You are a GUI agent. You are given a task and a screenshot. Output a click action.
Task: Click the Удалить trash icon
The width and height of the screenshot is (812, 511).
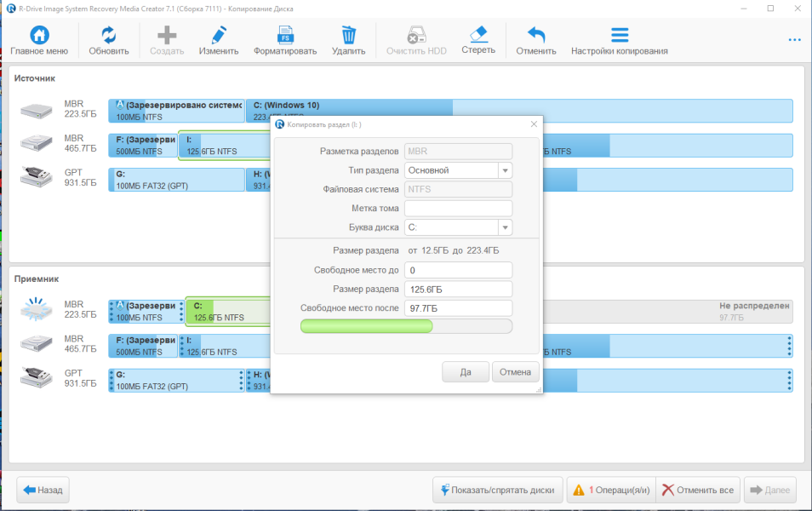(x=348, y=35)
